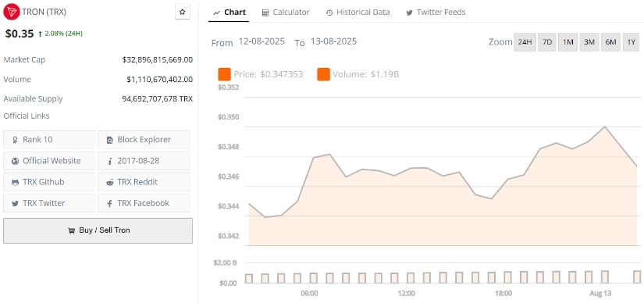Open TRX Reddit page
644x303 pixels.
(x=144, y=182)
